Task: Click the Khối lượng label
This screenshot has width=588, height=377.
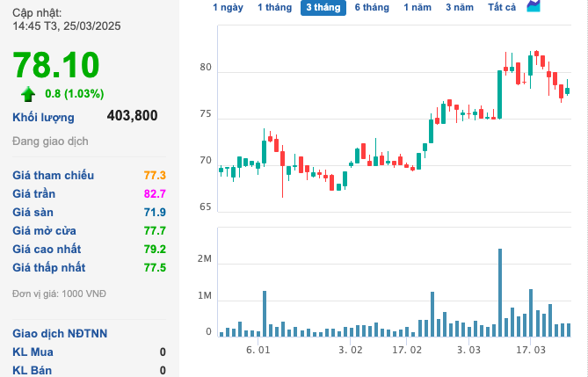Action: click(x=43, y=117)
